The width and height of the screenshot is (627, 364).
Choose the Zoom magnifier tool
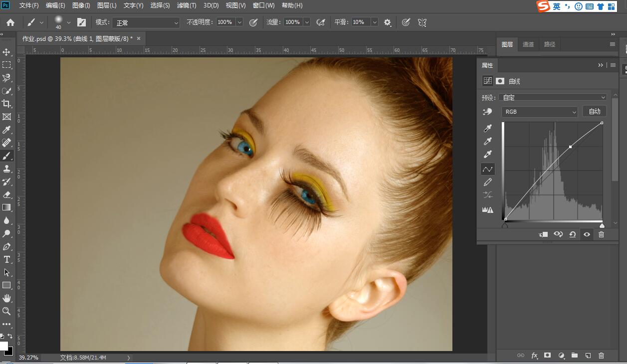click(x=6, y=311)
